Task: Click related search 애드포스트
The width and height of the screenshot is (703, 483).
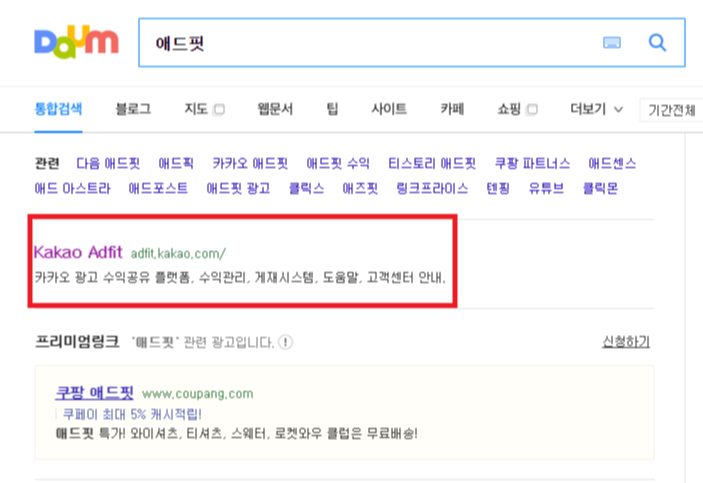Action: coord(158,188)
